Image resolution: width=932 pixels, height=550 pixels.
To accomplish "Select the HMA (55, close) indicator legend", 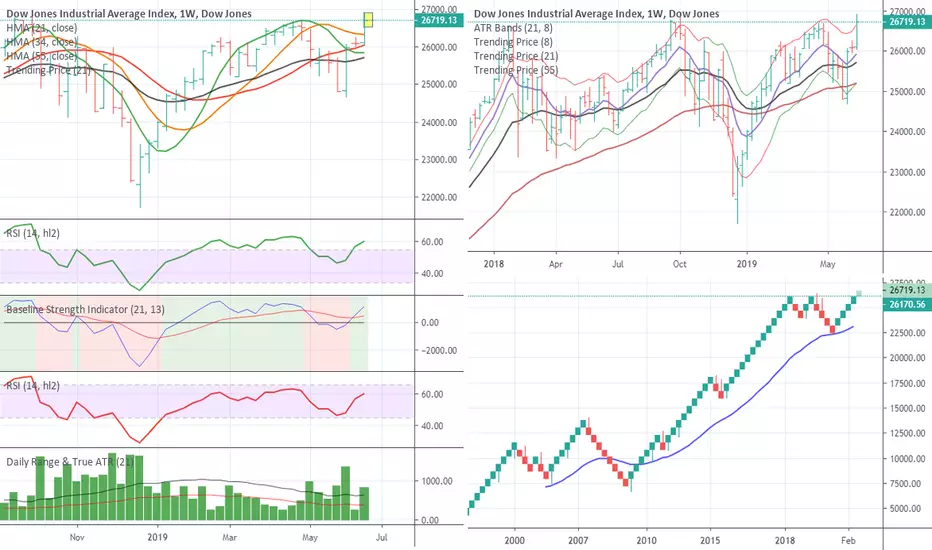I will [x=42, y=56].
